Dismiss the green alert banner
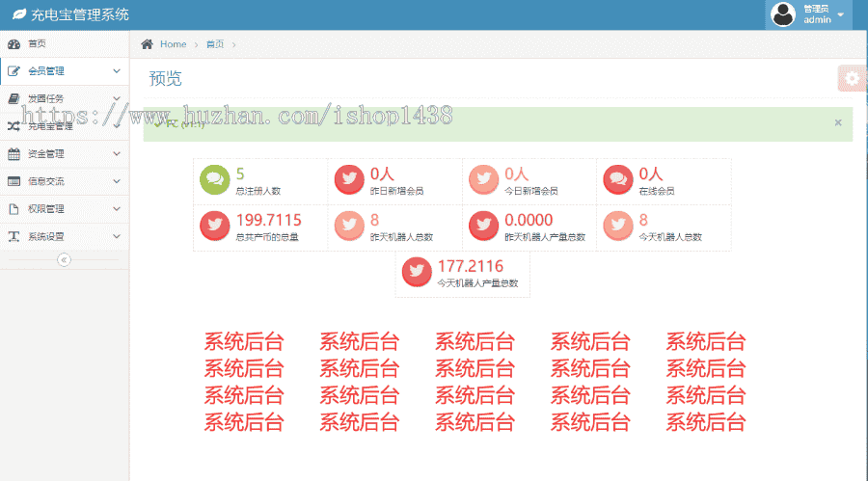The height and width of the screenshot is (481, 868). pyautogui.click(x=838, y=122)
